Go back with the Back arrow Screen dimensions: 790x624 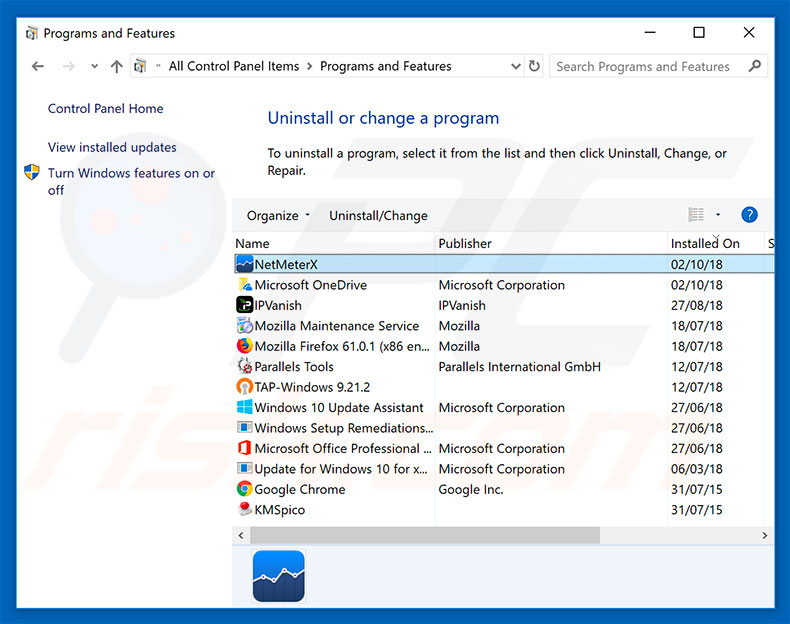pos(38,66)
